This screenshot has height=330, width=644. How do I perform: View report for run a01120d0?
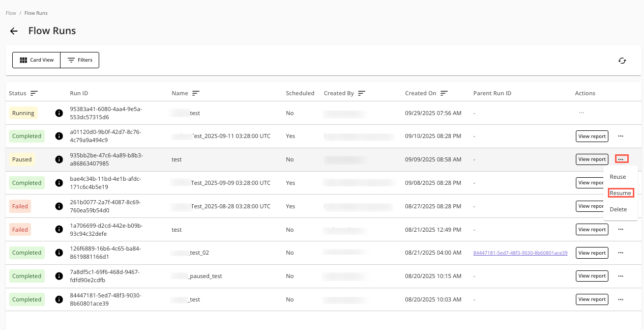tap(592, 136)
